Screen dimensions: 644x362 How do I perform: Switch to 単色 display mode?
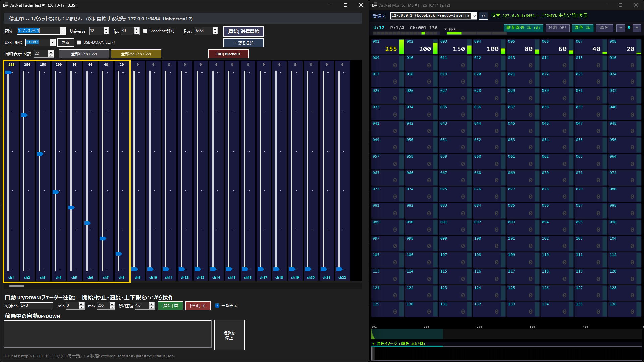coord(604,28)
